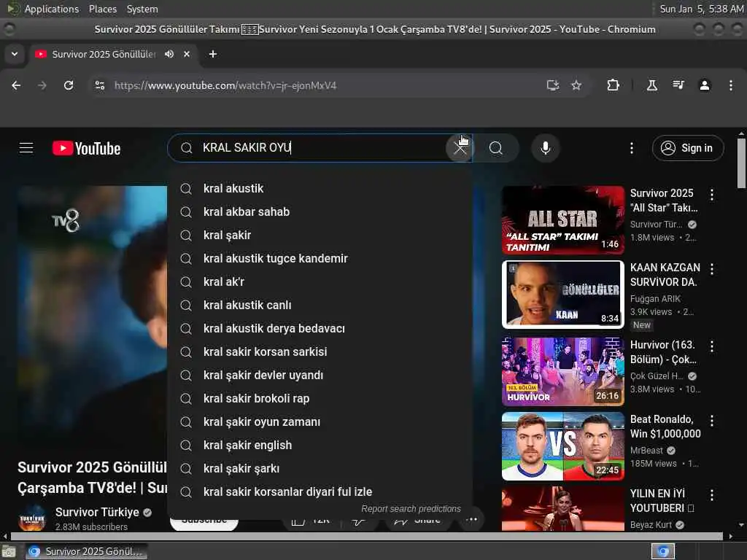Image resolution: width=747 pixels, height=560 pixels.
Task: Select suggestion 'kral akustik canlı'
Action: coord(320,306)
